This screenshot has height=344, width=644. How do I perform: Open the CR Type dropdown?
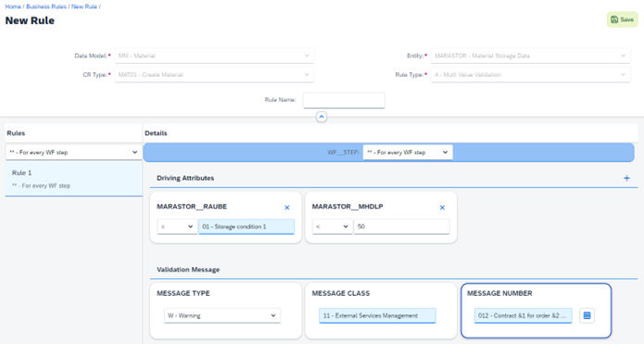[x=214, y=75]
